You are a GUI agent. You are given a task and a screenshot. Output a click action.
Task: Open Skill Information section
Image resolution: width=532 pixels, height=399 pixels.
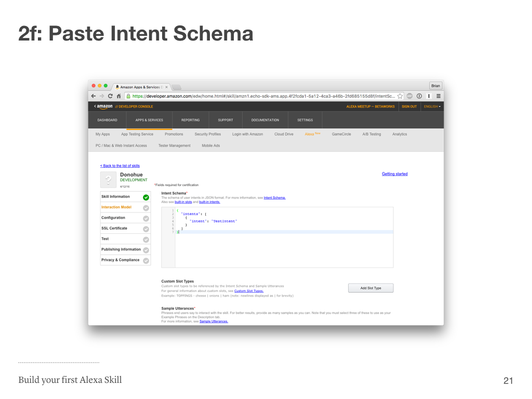(125, 197)
